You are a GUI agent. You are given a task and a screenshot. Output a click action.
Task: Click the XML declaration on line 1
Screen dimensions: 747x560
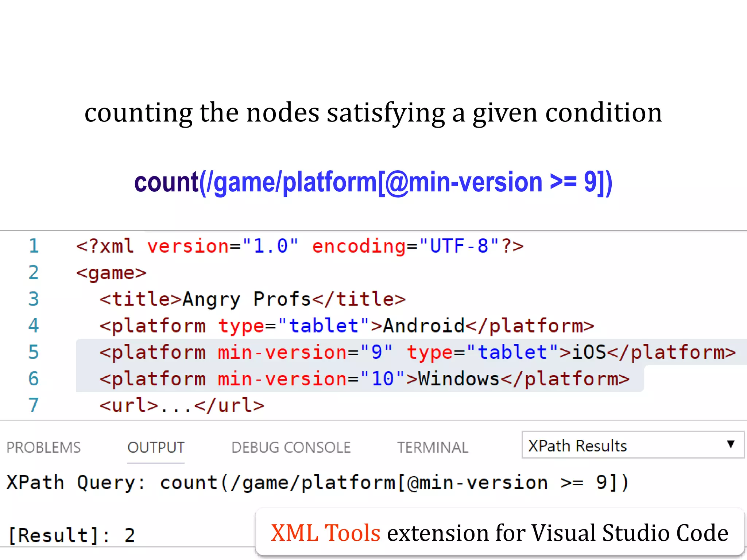coord(300,246)
